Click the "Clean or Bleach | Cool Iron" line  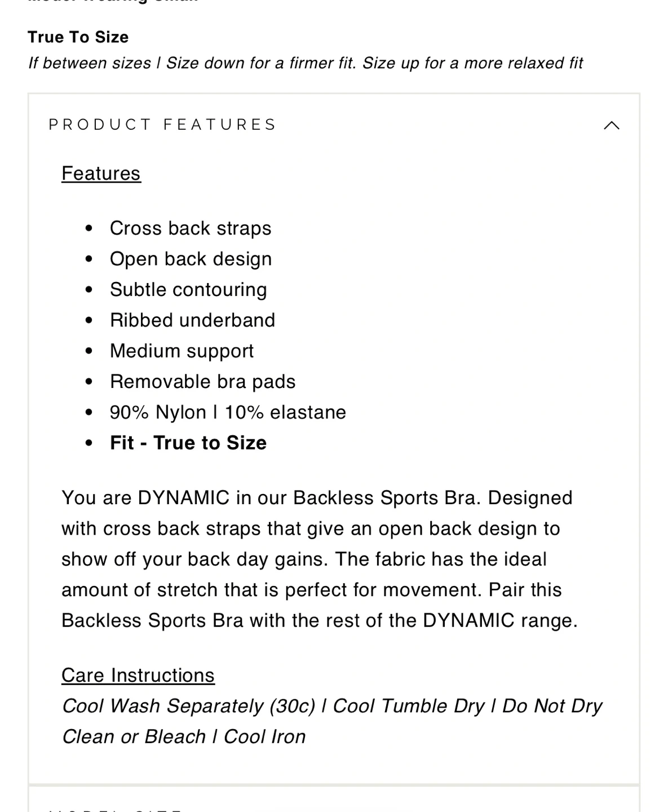click(184, 737)
